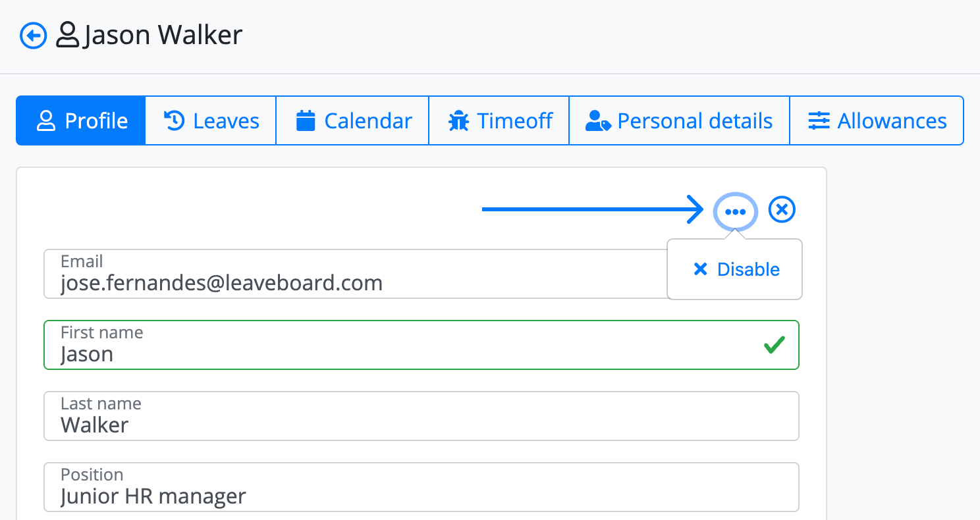Click the sliders icon on Allowances tab
Screen dimensions: 980x520
tap(819, 120)
